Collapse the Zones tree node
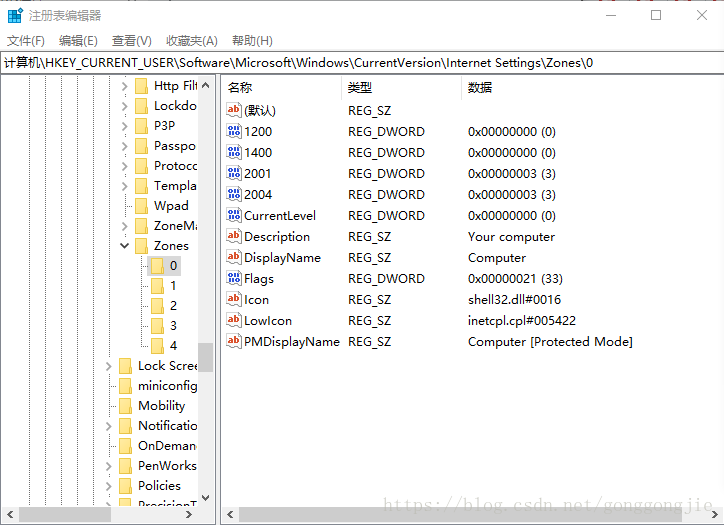This screenshot has width=724, height=525. (x=124, y=245)
